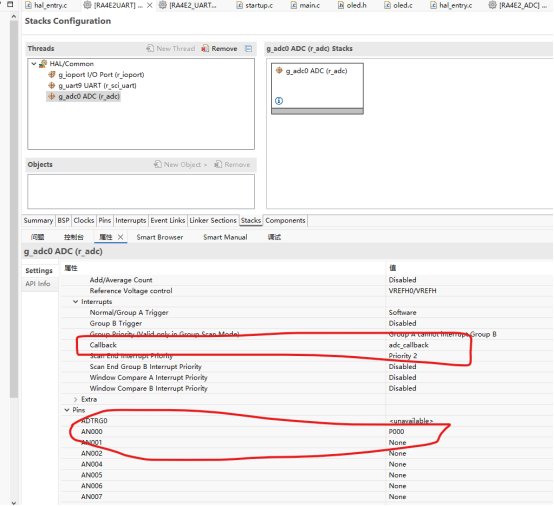
Task: Click the collapse-all icon beside Remove in Threads
Action: (249, 48)
